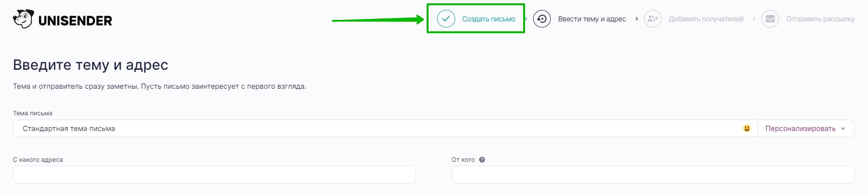
Task: Click the help question mark next to От кого
Action: (x=482, y=160)
